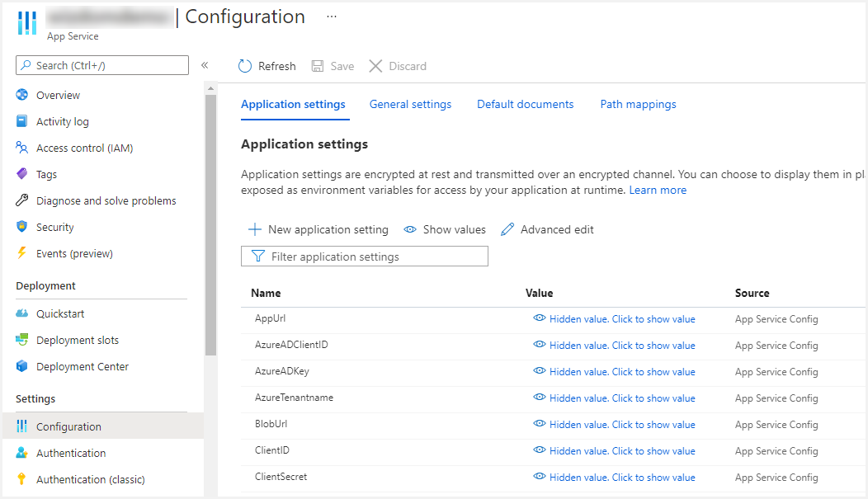Screen dimensions: 868x499
Task: Switch to the General settings tab
Action: (x=410, y=105)
